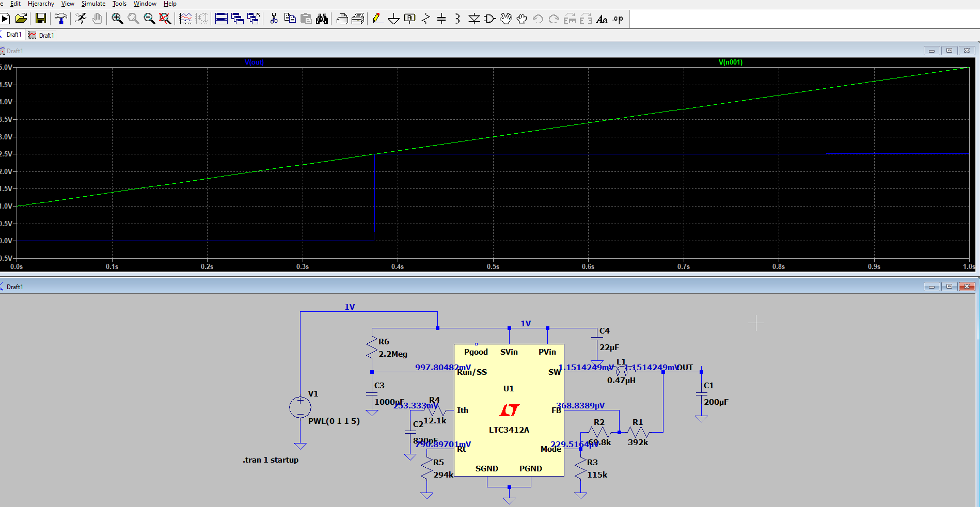This screenshot has width=980, height=507.
Task: Select the Draw Wire pencil tool
Action: tap(377, 19)
